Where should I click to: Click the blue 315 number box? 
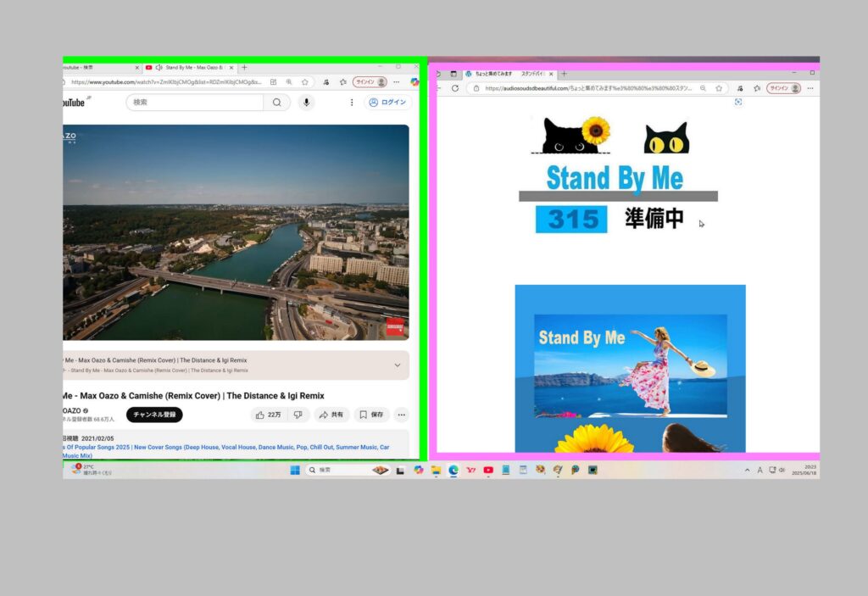click(571, 219)
